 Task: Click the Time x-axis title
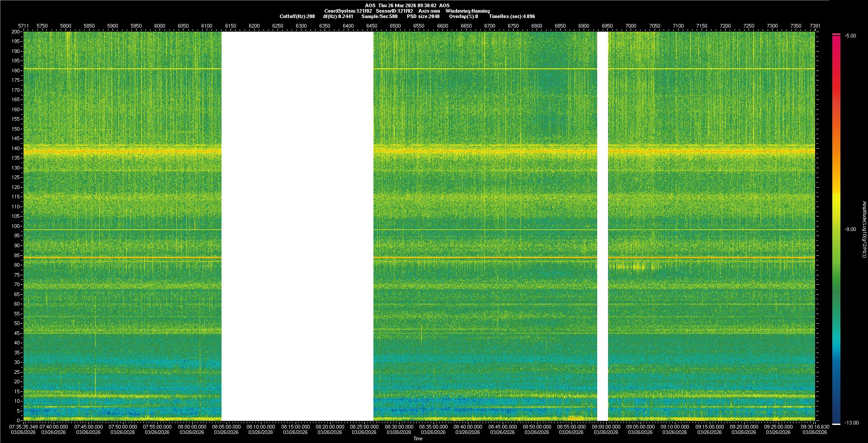[x=418, y=438]
